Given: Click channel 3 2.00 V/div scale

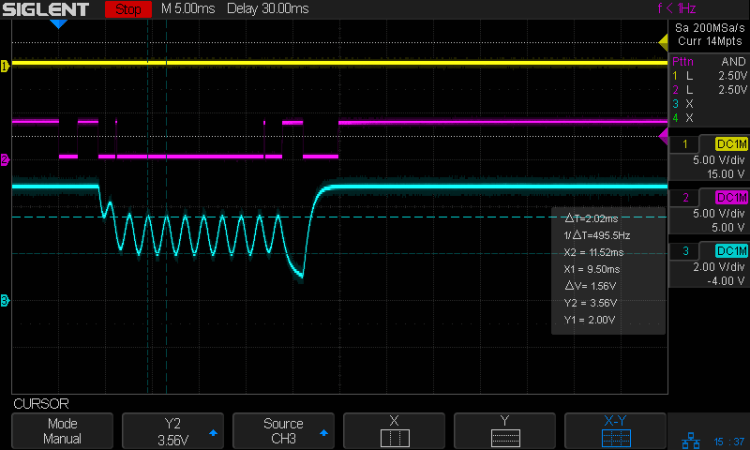Looking at the screenshot, I should pyautogui.click(x=719, y=267).
